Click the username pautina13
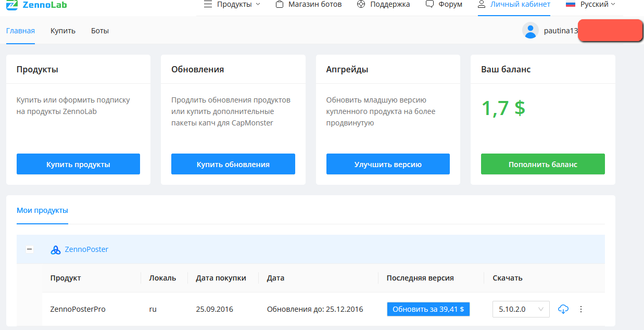This screenshot has width=644, height=330. point(561,31)
